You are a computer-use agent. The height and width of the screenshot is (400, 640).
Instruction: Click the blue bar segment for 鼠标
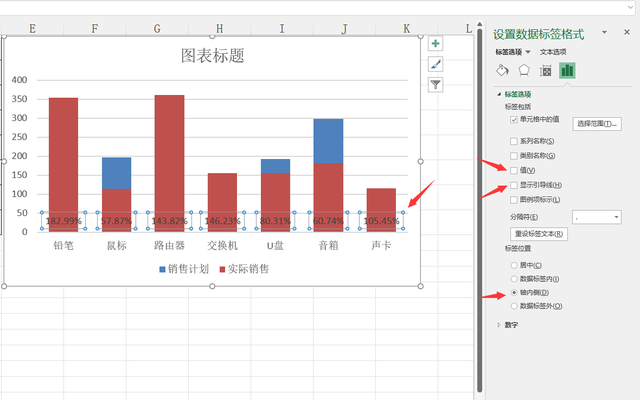point(117,173)
